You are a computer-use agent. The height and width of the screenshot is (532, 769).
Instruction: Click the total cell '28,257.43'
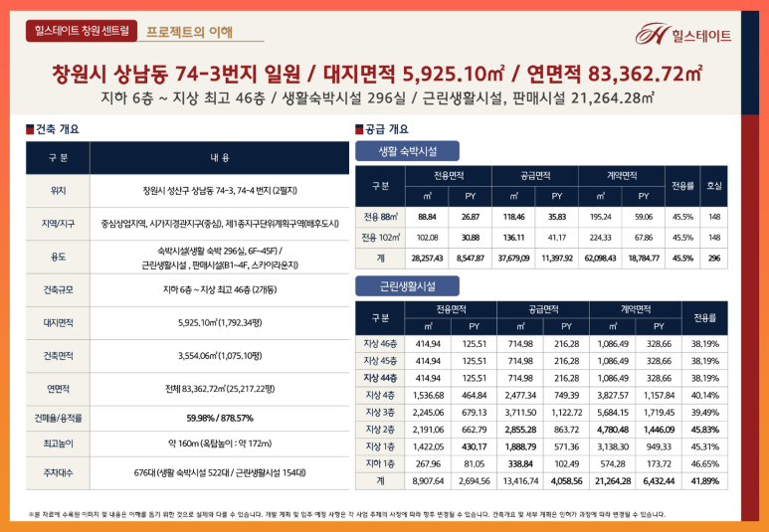(427, 258)
